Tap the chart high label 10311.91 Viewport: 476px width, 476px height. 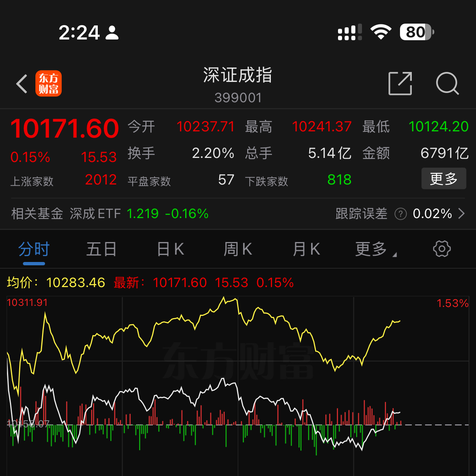(x=27, y=303)
